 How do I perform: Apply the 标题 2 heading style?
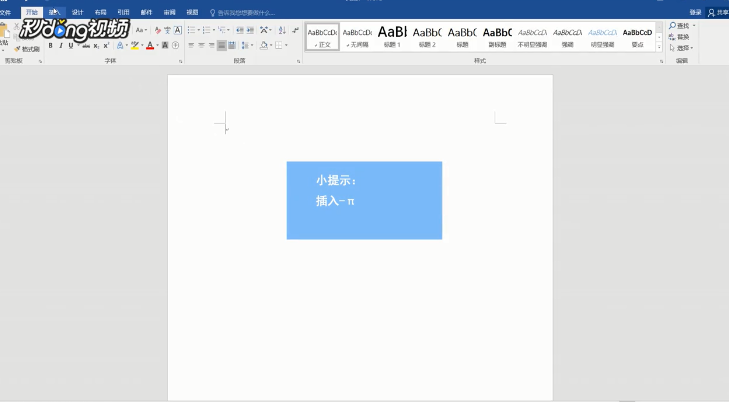pos(427,36)
